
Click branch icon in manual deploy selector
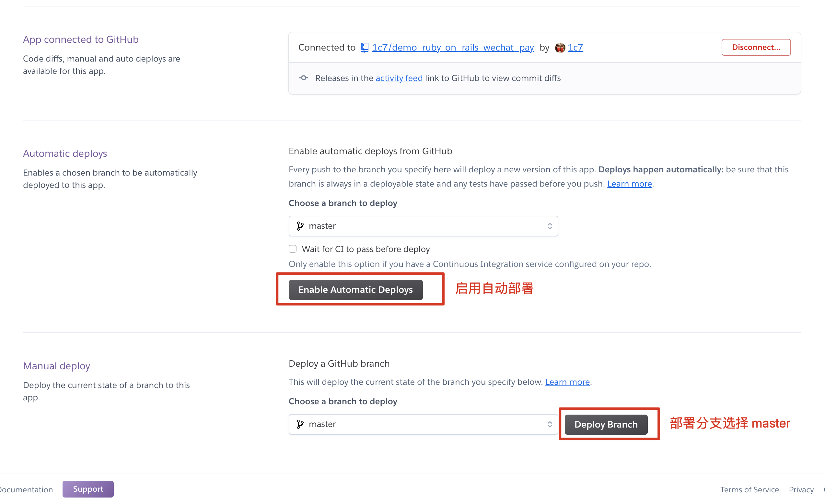(x=300, y=424)
